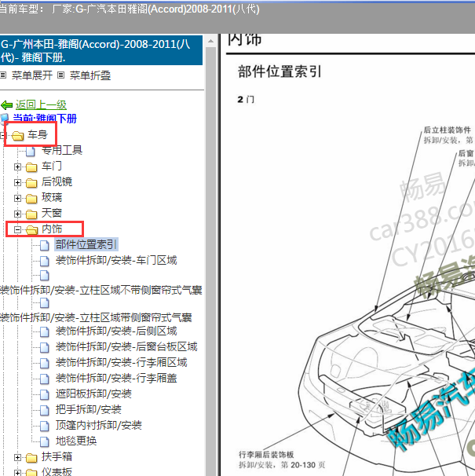The height and width of the screenshot is (476, 475).
Task: Open 部件位置索引 in the tree
Action: coord(86,244)
